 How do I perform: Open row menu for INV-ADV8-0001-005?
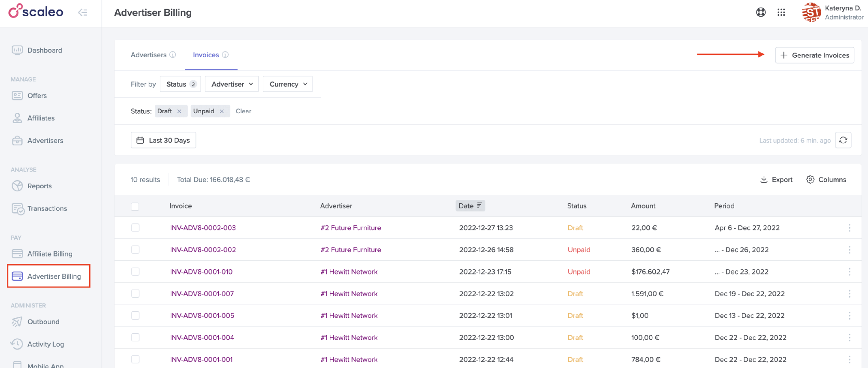[x=849, y=316]
